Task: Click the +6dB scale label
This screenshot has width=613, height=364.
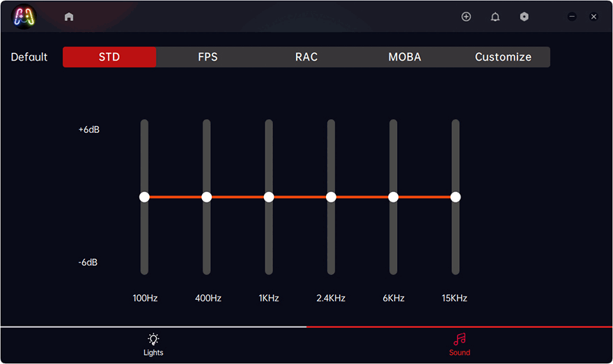Action: (x=88, y=129)
